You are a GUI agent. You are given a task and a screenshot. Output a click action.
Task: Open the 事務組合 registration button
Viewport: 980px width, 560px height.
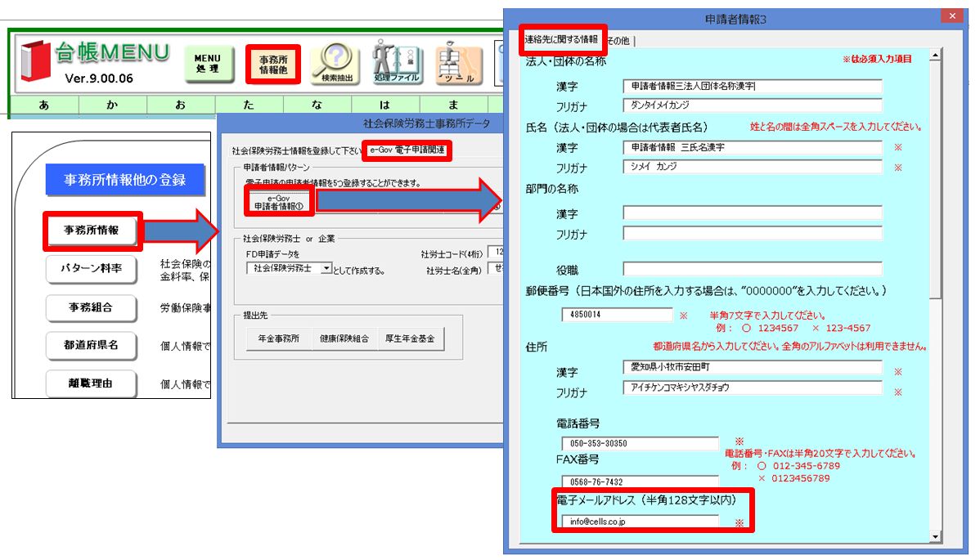pos(92,307)
